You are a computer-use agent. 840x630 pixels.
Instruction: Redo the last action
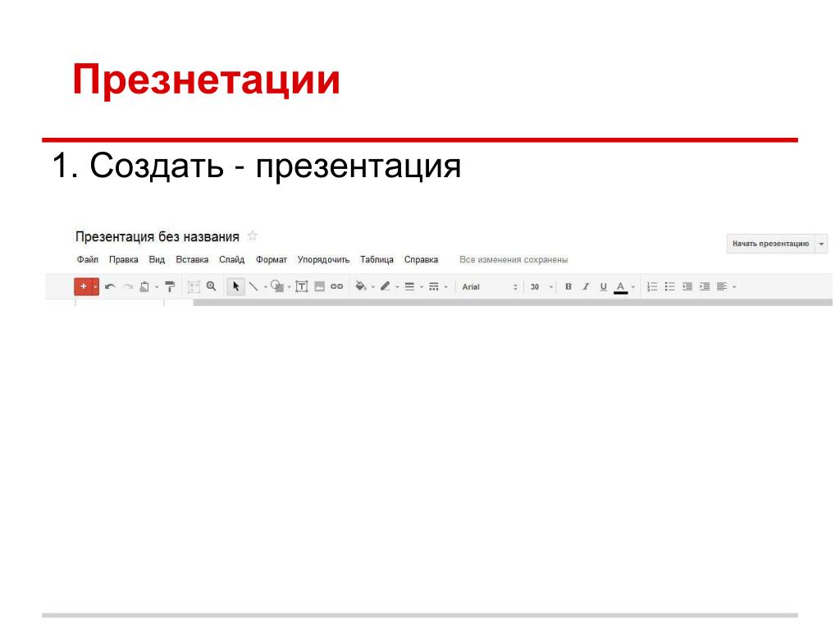pos(128,286)
